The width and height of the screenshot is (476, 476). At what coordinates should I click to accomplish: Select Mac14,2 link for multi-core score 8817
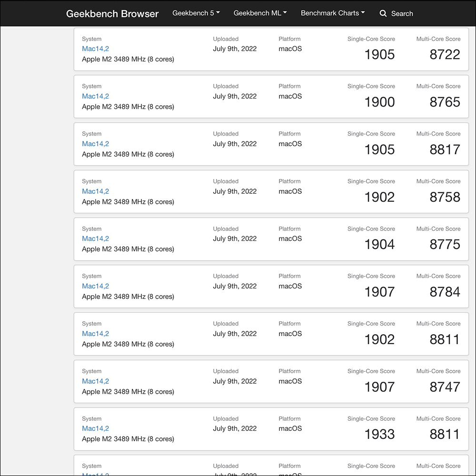pyautogui.click(x=95, y=144)
